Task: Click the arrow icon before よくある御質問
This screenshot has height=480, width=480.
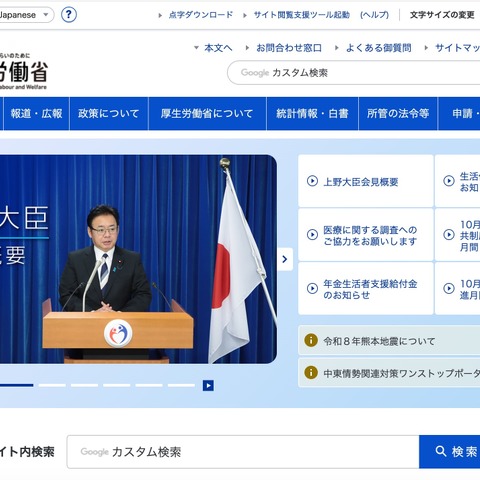Action: coord(337,48)
